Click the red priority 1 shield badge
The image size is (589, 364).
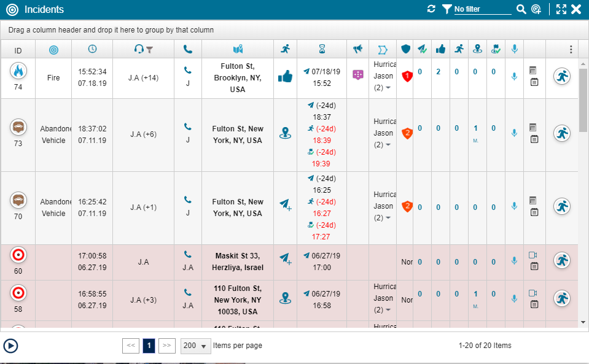click(x=406, y=76)
